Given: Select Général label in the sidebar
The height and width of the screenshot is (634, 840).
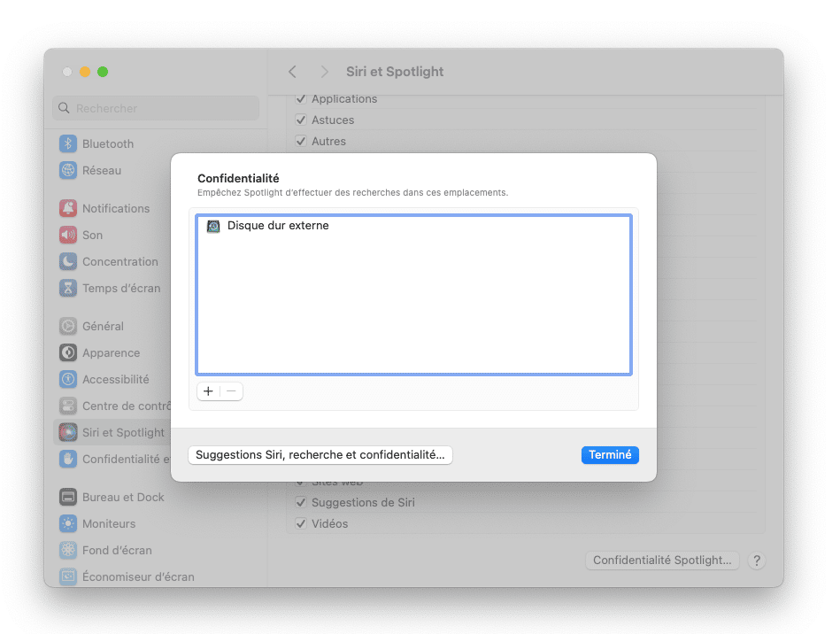Looking at the screenshot, I should pos(103,326).
